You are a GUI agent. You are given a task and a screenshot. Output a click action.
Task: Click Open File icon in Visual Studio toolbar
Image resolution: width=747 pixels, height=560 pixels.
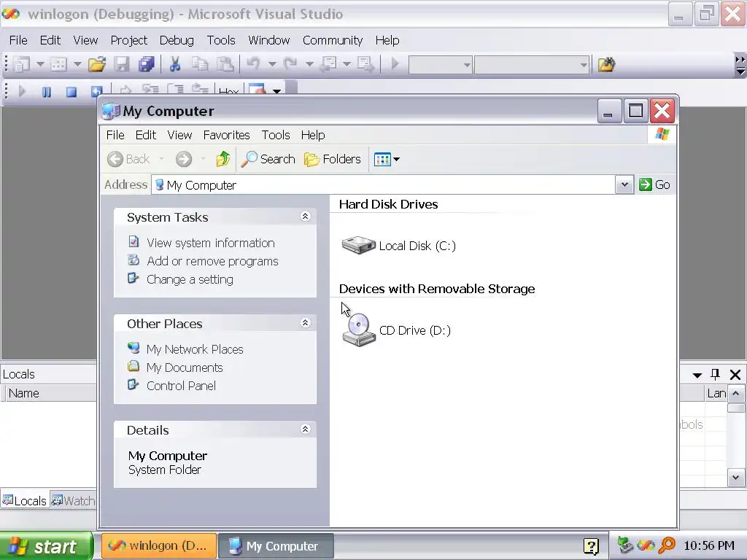[97, 64]
